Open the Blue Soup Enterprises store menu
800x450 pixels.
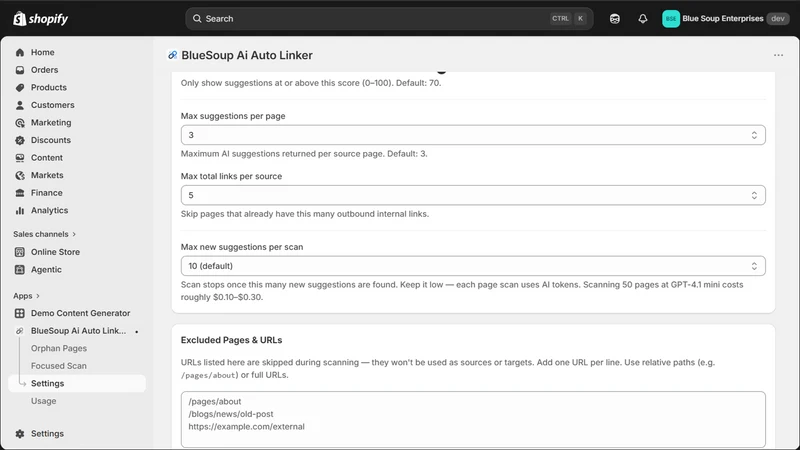726,19
